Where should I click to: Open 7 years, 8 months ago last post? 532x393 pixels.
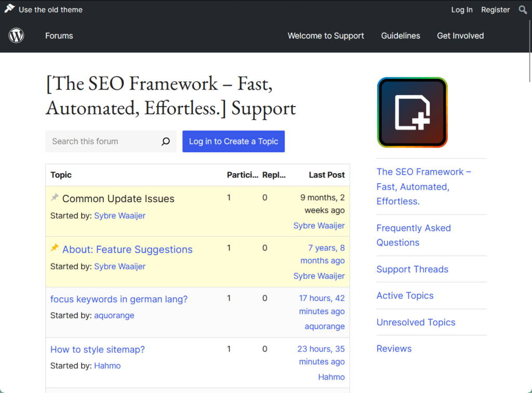[x=322, y=254]
